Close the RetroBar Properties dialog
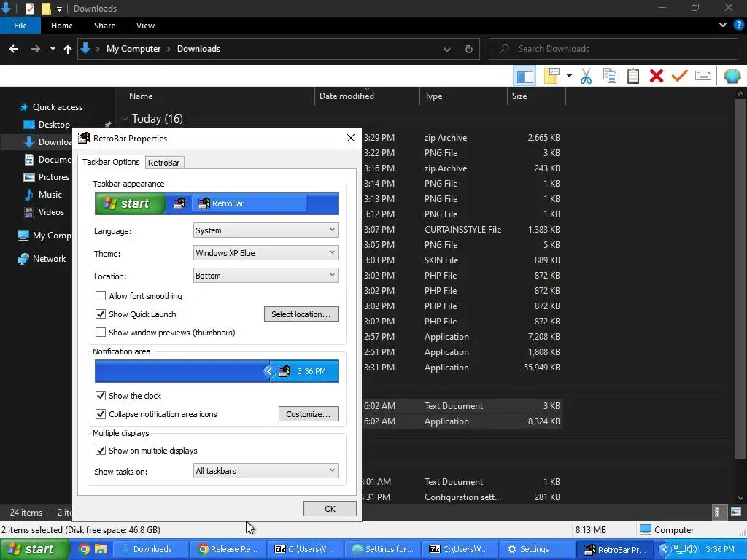The height and width of the screenshot is (560, 747). click(351, 138)
